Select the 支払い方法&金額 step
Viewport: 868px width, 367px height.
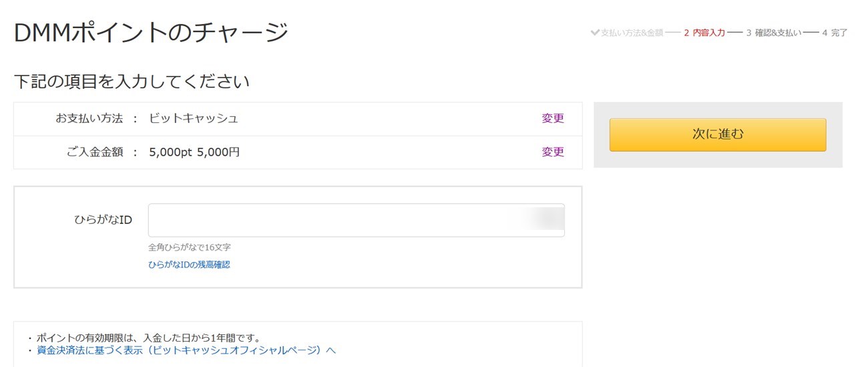pos(632,33)
